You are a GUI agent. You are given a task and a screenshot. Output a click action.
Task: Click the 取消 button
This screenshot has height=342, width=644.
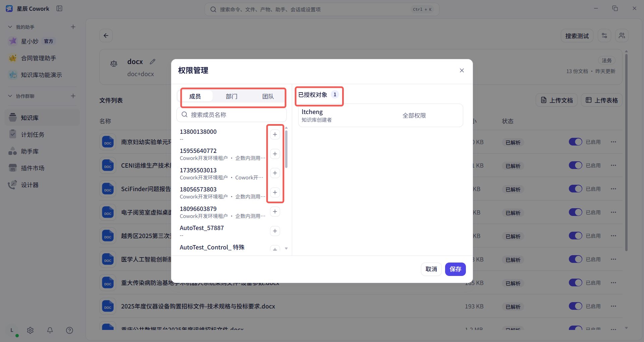point(431,269)
